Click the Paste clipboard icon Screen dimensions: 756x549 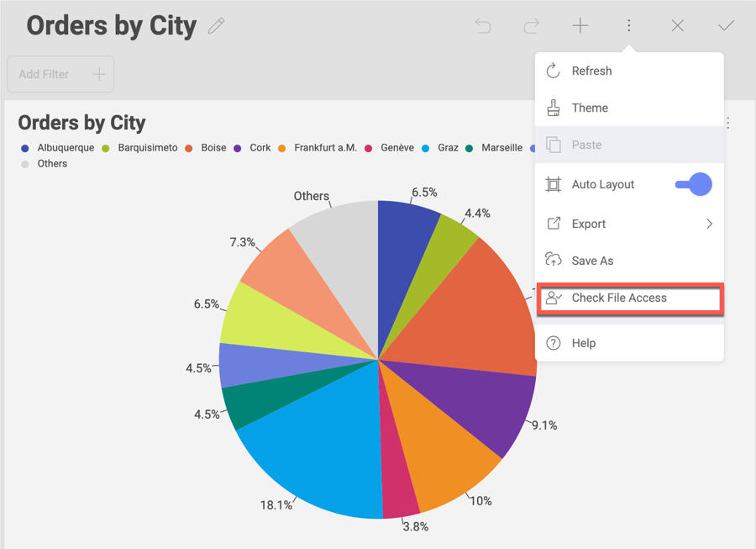click(553, 145)
